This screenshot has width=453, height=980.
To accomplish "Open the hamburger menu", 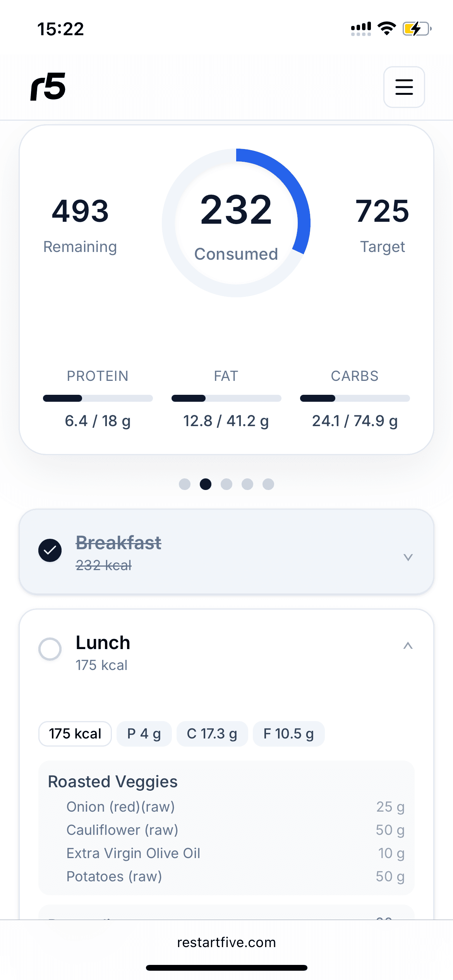I will click(x=404, y=87).
